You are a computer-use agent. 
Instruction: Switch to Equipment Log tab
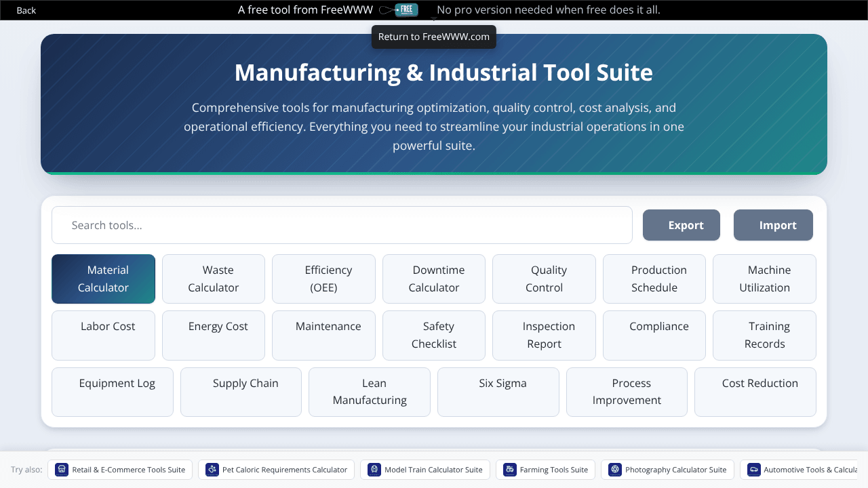point(113,392)
